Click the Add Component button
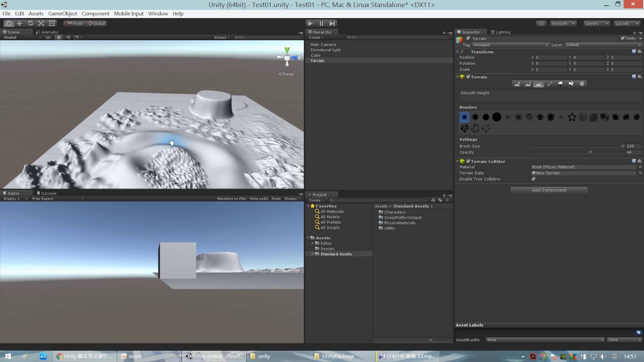This screenshot has width=644, height=362. [549, 190]
